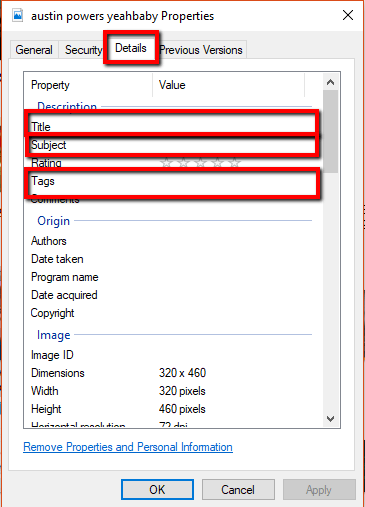Click the Copyright row

172,313
